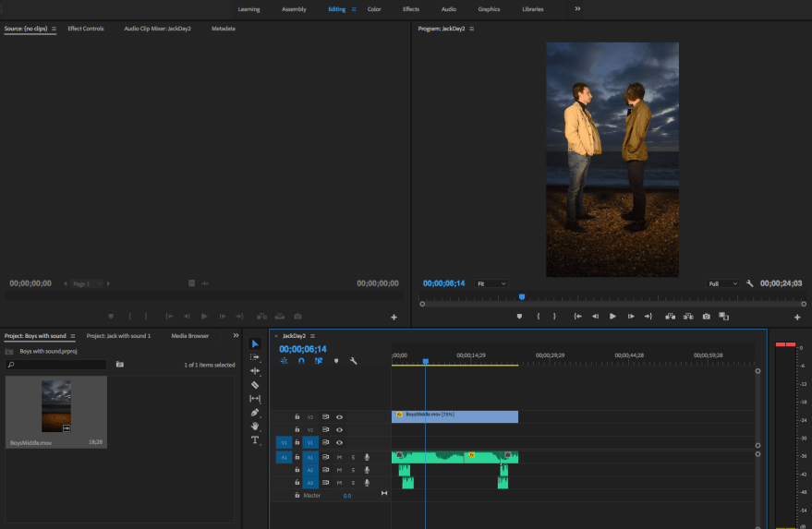This screenshot has height=529, width=812.
Task: Select the Track Select Forward tool
Action: [x=255, y=357]
